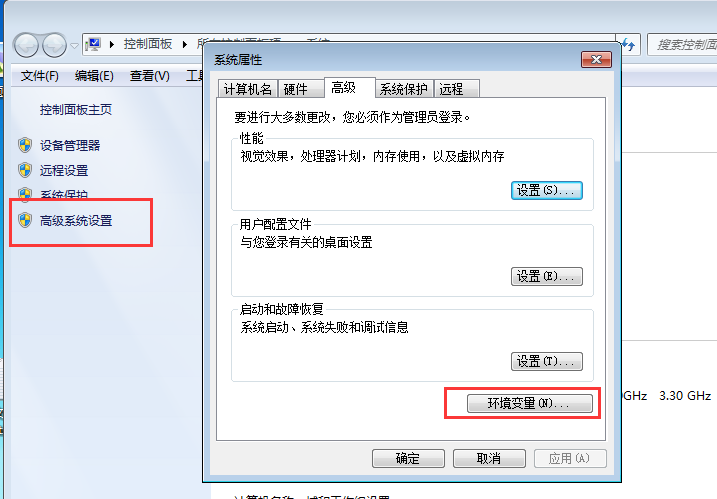717x499 pixels.
Task: Click the 确定 button
Action: pyautogui.click(x=408, y=458)
